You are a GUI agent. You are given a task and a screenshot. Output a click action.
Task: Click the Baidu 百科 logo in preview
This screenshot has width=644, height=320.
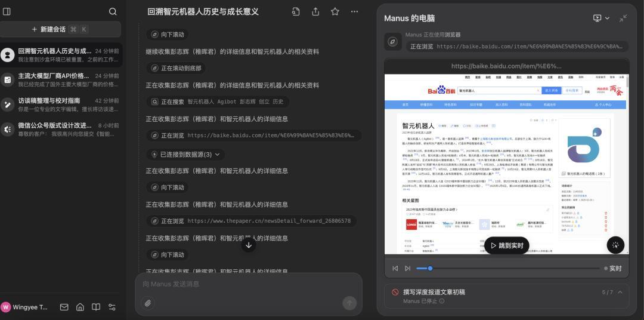[x=441, y=91]
